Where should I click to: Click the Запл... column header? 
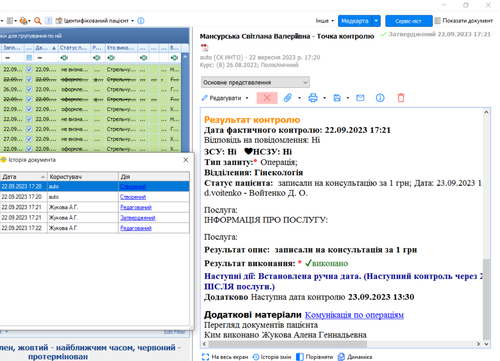[x=12, y=48]
